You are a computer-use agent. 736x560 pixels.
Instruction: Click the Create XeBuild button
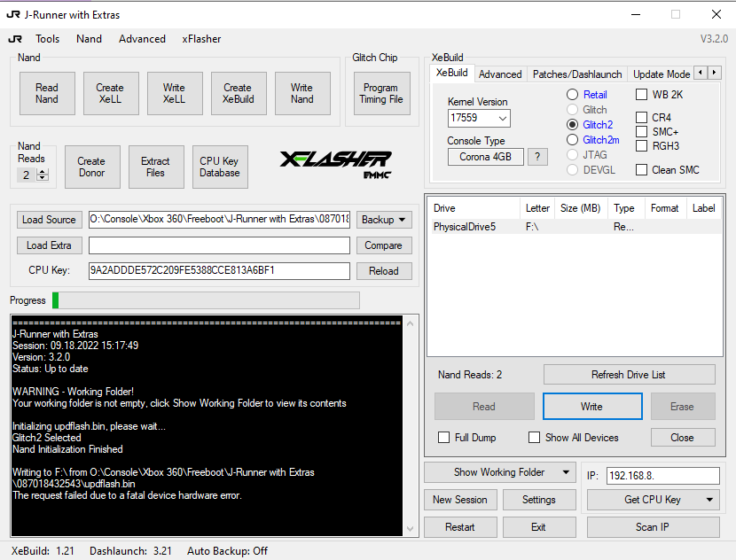pos(239,93)
